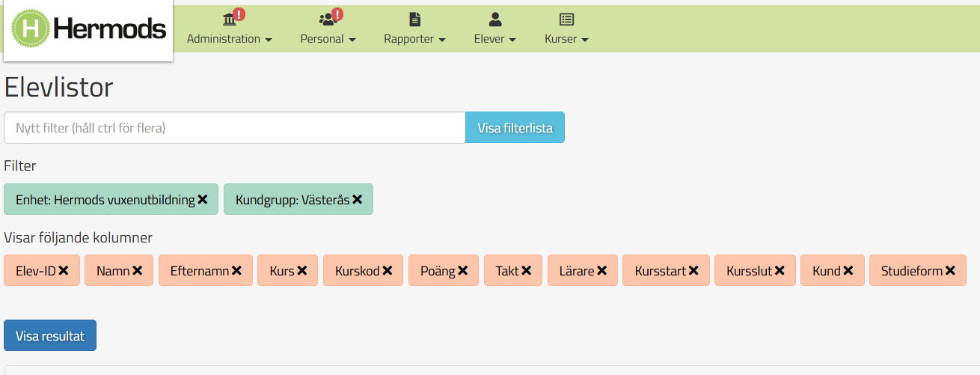Viewport: 980px width, 375px height.
Task: Focus the Nytt filter input field
Action: click(x=235, y=128)
